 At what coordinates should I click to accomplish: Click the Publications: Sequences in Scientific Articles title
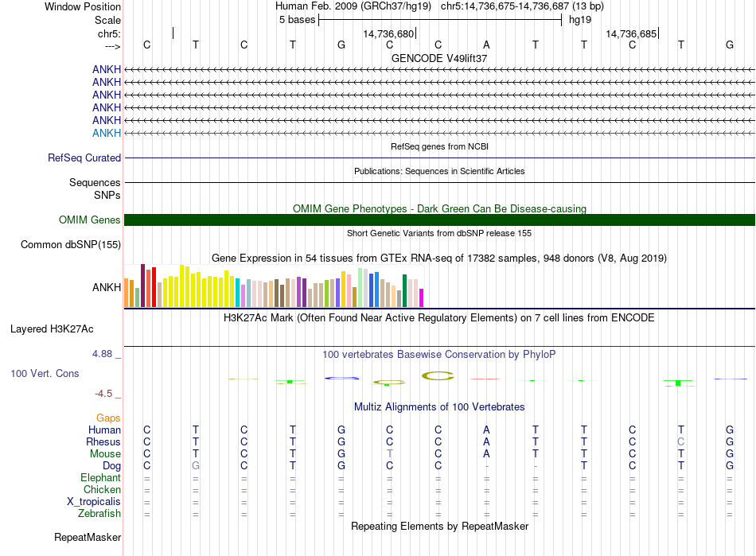coord(439,171)
